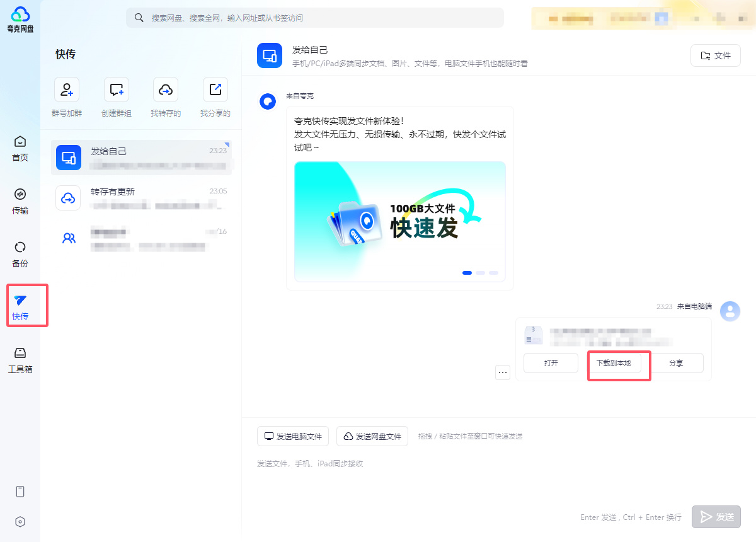Screen dimensions: 756x542
Task: Select the 发给自己 conversation
Action: point(141,158)
